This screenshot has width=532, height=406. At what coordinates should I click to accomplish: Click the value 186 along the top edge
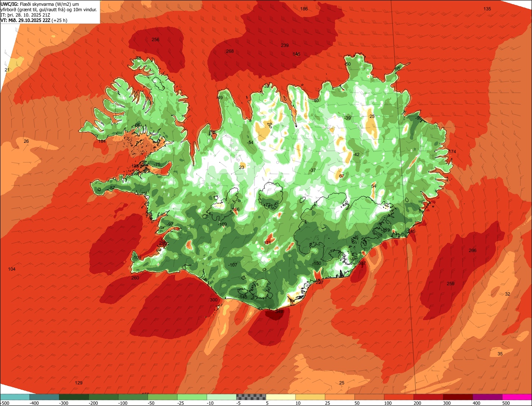click(x=304, y=9)
